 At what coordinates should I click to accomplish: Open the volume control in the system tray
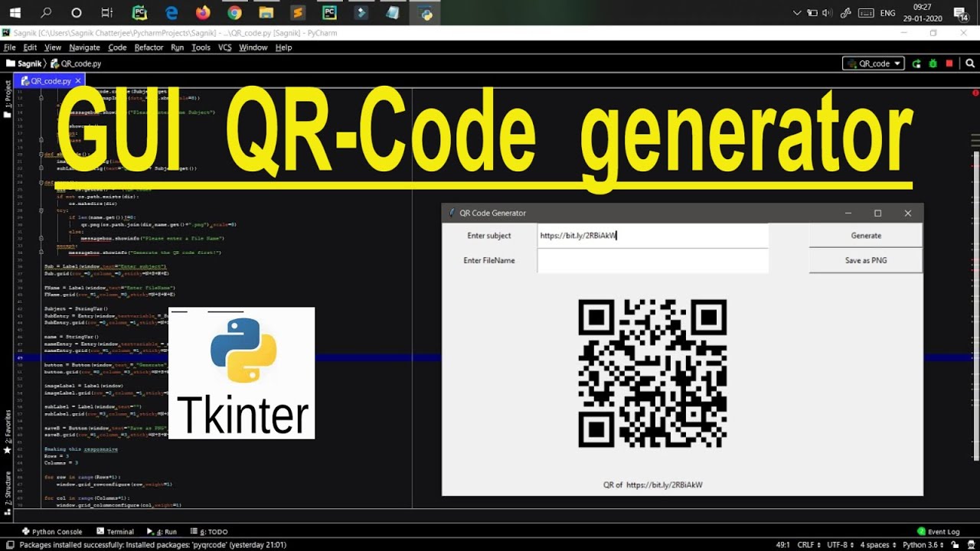point(826,13)
